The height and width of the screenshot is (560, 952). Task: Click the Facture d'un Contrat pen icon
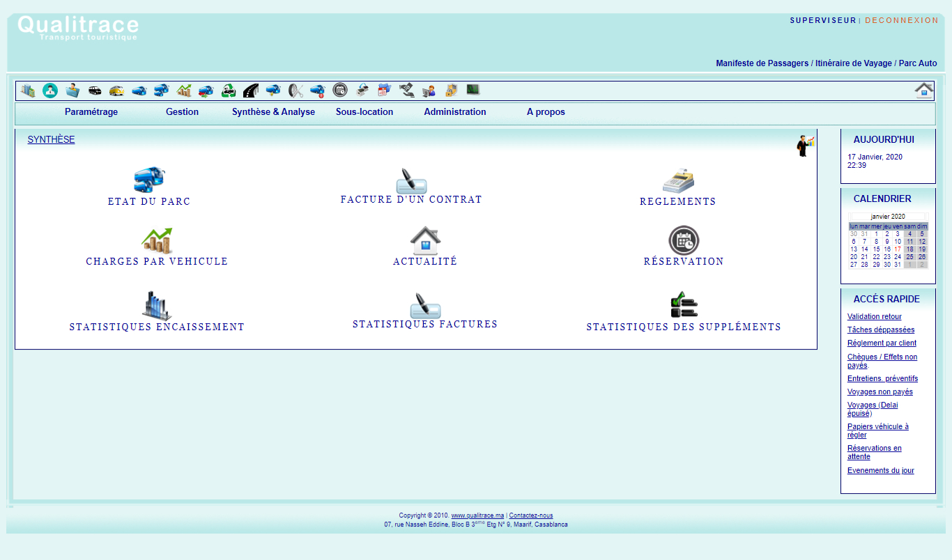(x=411, y=181)
